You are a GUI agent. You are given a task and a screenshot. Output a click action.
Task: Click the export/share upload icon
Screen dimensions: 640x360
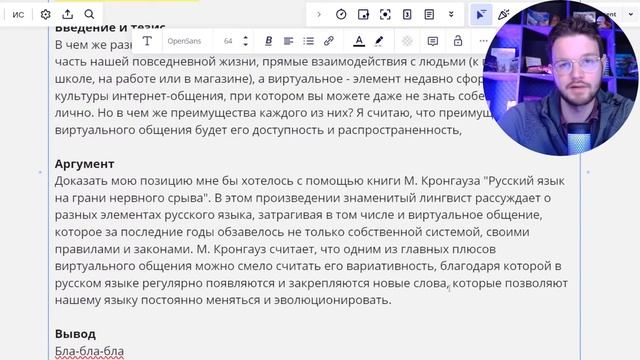coord(67,15)
